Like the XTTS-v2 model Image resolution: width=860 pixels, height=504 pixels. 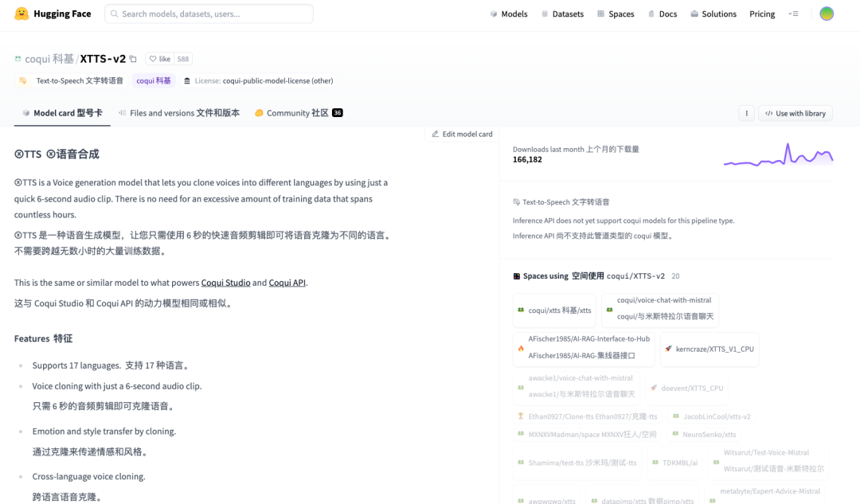tap(159, 59)
